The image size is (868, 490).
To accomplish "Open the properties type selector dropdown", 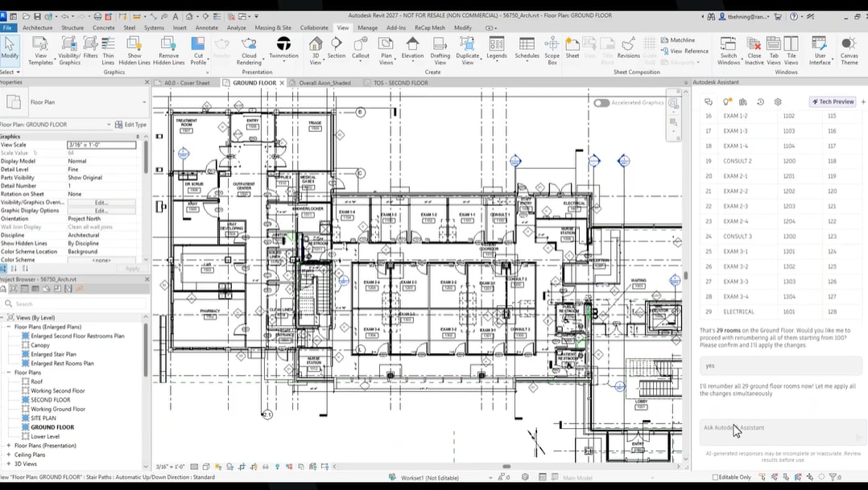I will 144,102.
